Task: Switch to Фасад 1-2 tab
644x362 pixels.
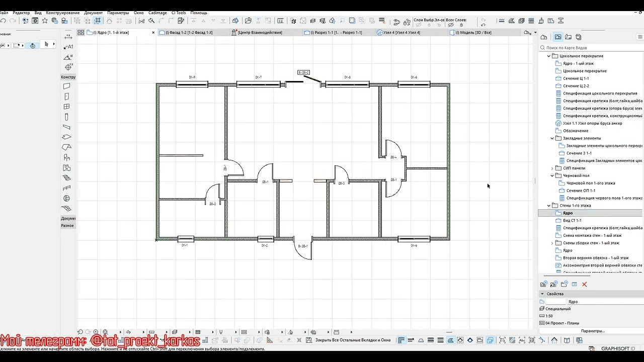Action: tap(194, 32)
